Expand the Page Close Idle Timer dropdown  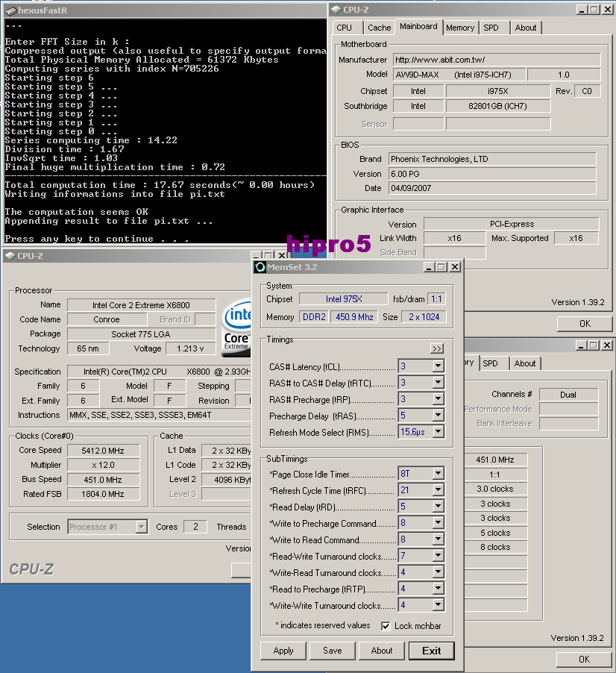click(438, 474)
